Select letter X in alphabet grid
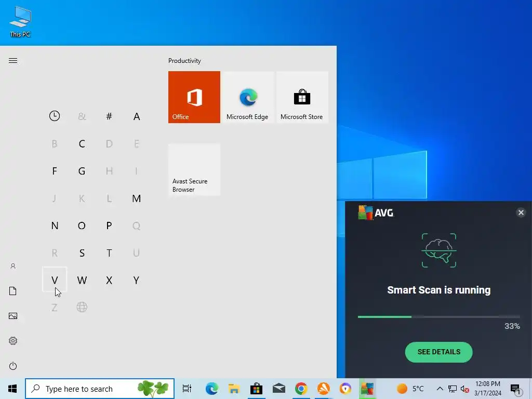 pyautogui.click(x=109, y=280)
